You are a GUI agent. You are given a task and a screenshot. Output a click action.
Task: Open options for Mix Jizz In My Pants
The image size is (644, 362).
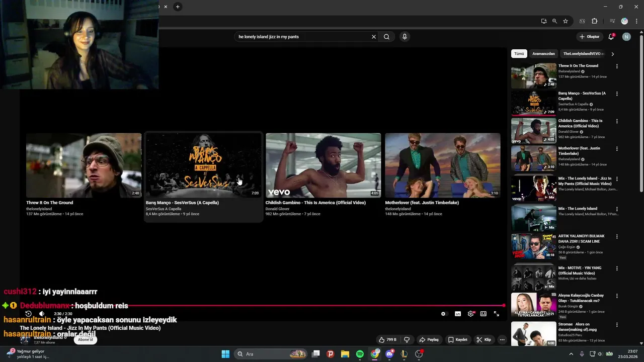[617, 179]
